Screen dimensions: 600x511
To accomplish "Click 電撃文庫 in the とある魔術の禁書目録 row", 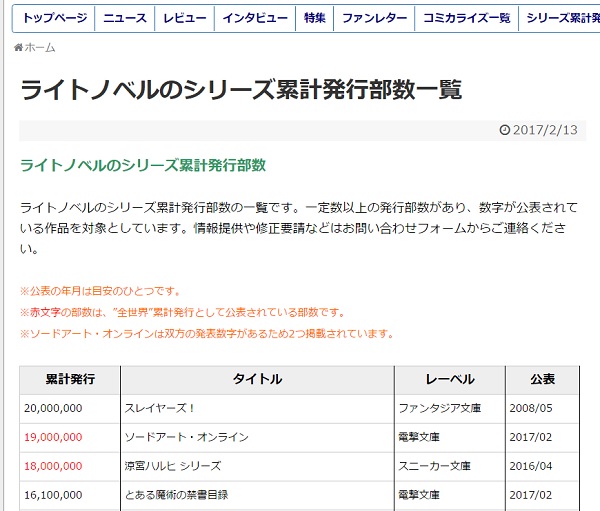I will (x=450, y=495).
